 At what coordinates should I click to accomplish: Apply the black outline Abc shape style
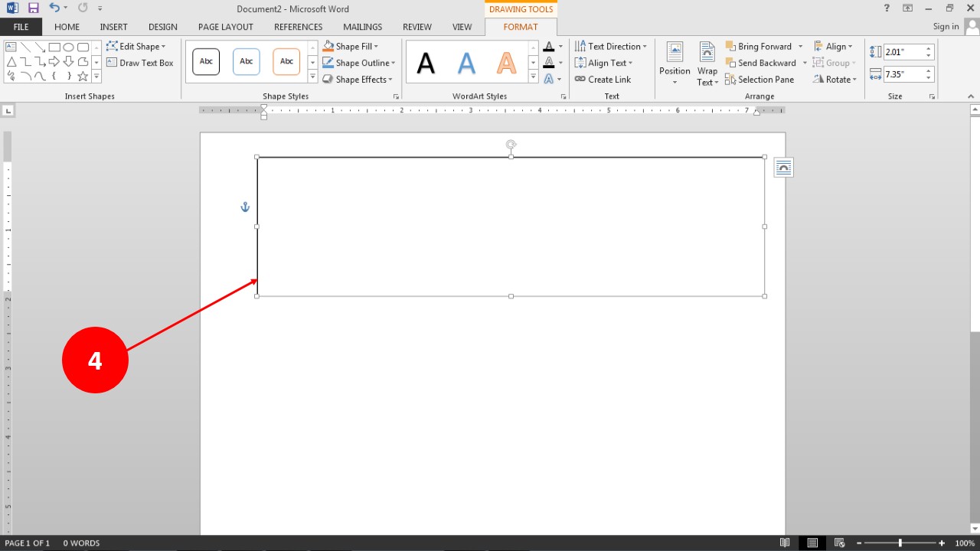pyautogui.click(x=206, y=62)
